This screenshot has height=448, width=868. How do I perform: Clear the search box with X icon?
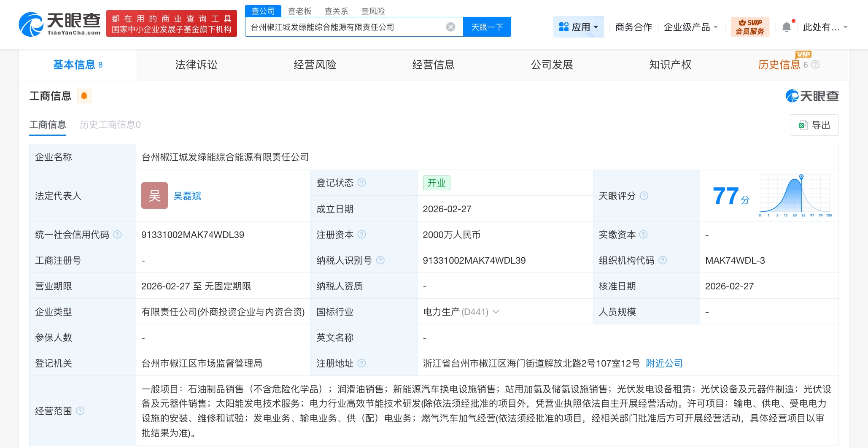pos(450,27)
